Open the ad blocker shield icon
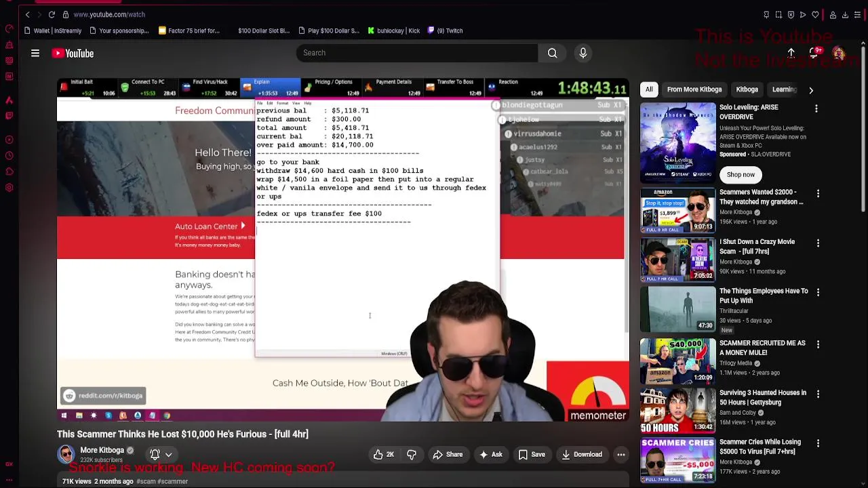868x488 pixels. (x=791, y=14)
